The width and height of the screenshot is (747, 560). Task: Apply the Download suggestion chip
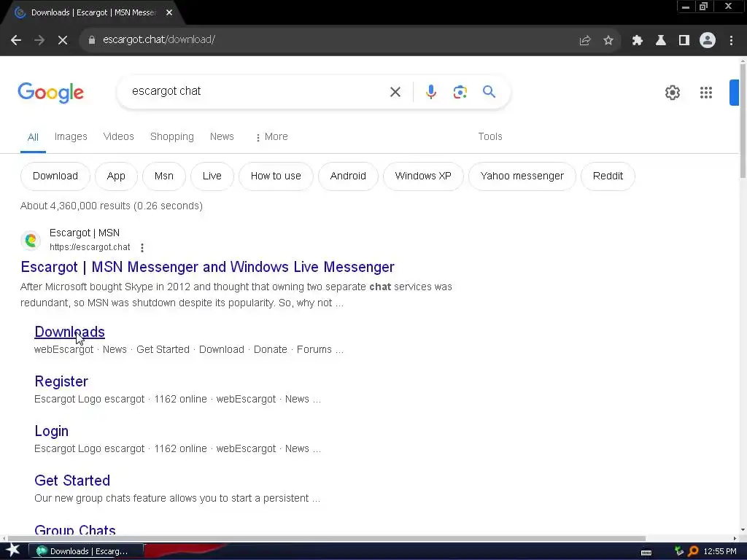[55, 176]
